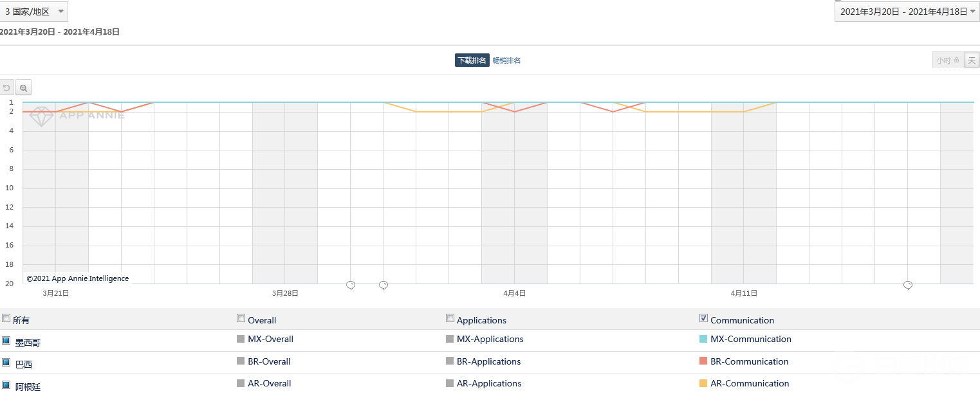Screen dimensions: 980x398
Task: Click the reset zoom undo icon
Action: click(x=6, y=88)
